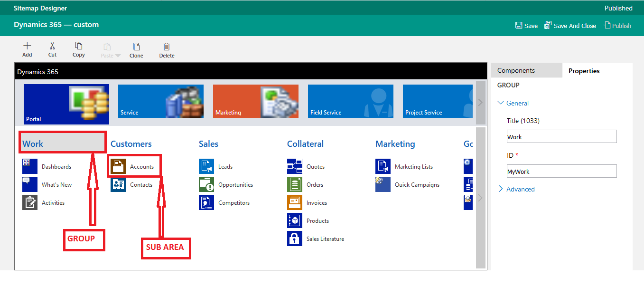Screen dimensions: 644x296
Task: Click the Quick Campaigns subarea icon
Action: coord(383,184)
